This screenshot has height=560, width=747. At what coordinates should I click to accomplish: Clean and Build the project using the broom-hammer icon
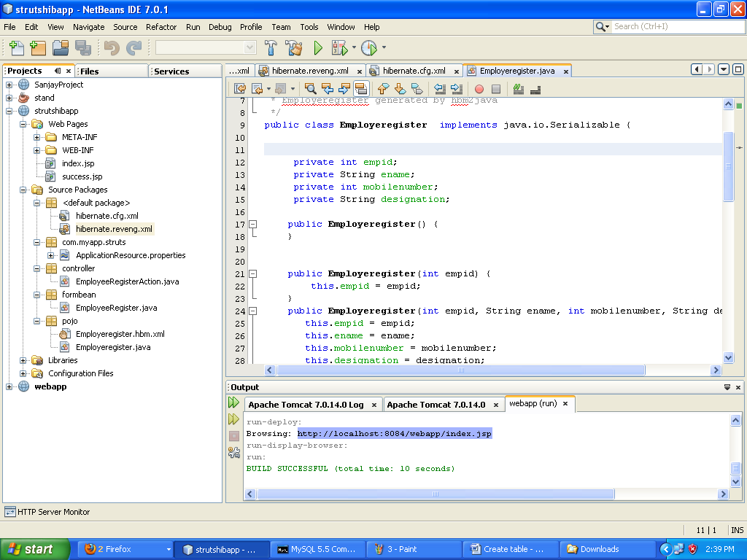(294, 47)
